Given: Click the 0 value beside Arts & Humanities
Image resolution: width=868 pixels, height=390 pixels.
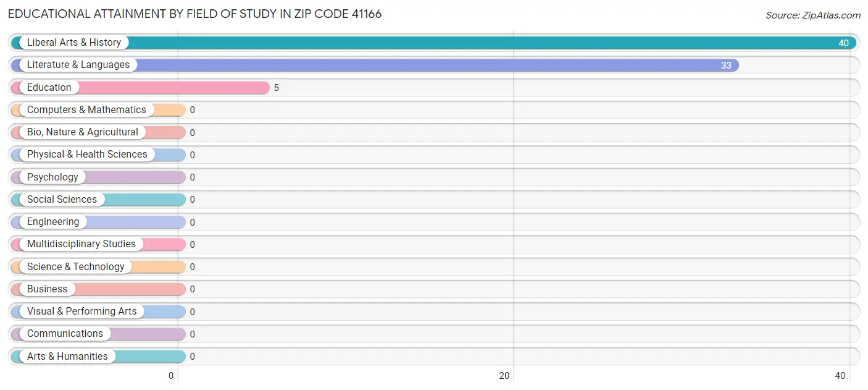Looking at the screenshot, I should [193, 357].
